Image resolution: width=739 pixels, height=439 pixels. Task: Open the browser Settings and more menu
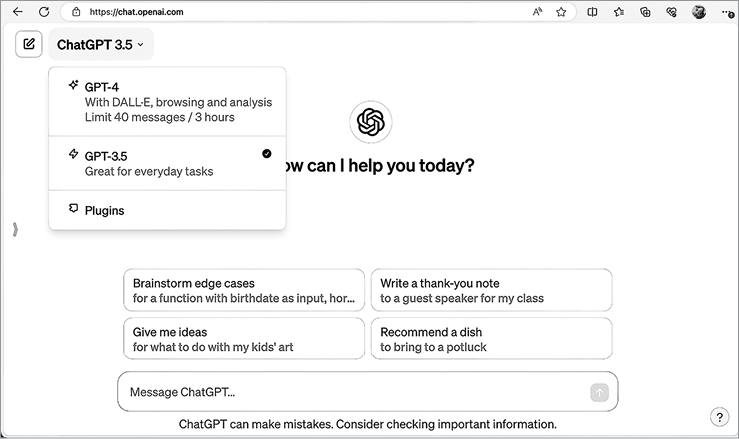(x=726, y=12)
